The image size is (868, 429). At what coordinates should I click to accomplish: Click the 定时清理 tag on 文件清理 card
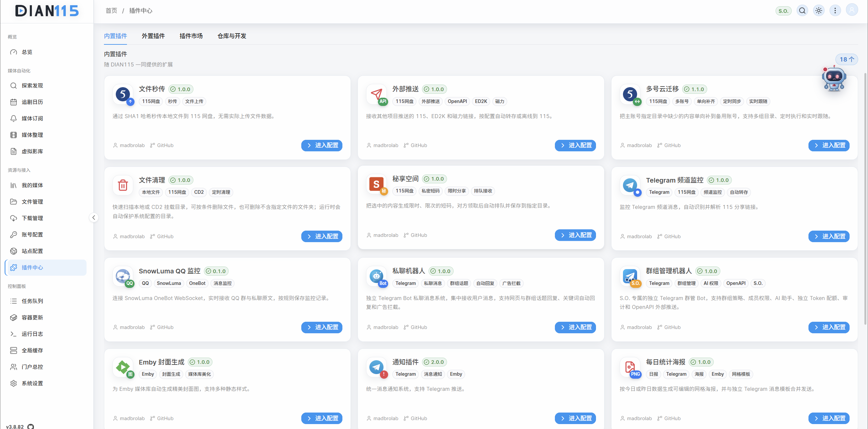click(x=221, y=192)
